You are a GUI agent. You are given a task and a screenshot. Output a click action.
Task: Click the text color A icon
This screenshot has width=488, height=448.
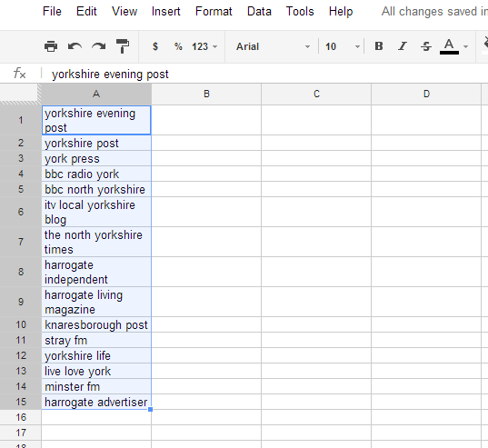point(449,46)
